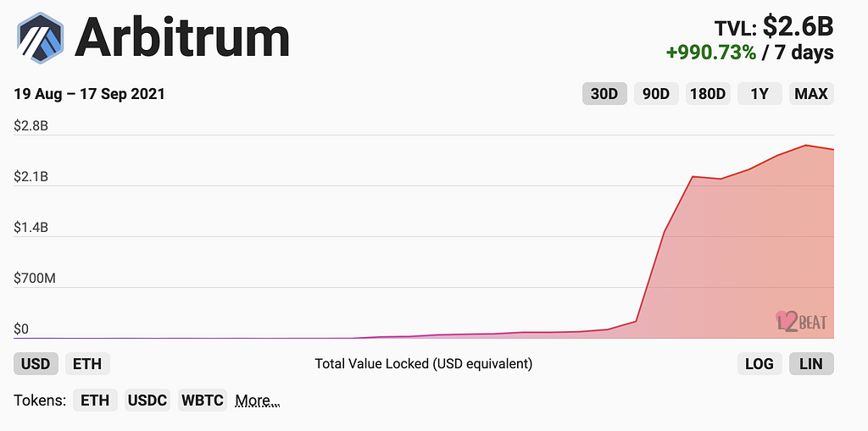Click the Arbitrum project title
The width and height of the screenshot is (868, 431).
pos(182,38)
